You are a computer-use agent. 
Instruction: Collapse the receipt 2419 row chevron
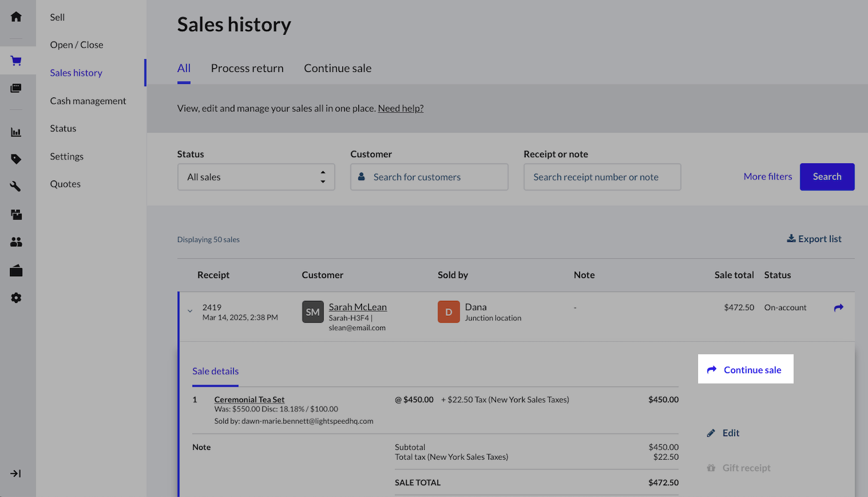[190, 311]
